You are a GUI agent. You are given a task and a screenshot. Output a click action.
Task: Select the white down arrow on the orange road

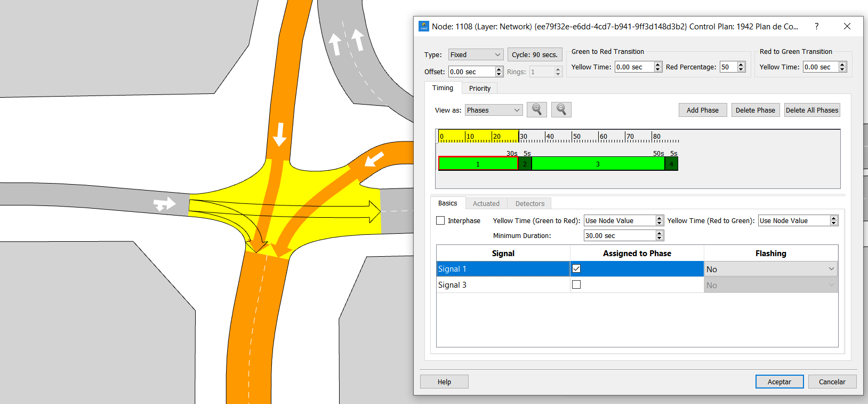tap(279, 134)
